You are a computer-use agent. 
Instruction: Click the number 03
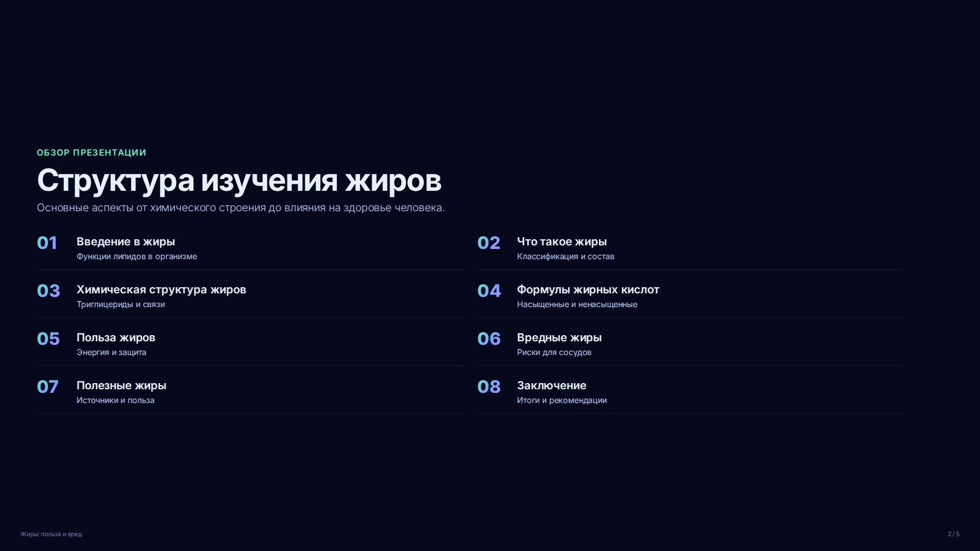48,291
